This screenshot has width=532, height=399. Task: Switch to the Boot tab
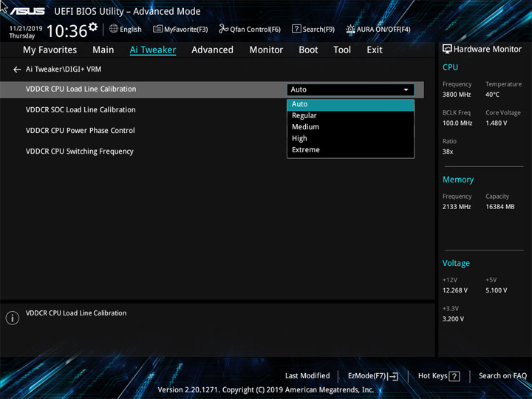pyautogui.click(x=308, y=50)
